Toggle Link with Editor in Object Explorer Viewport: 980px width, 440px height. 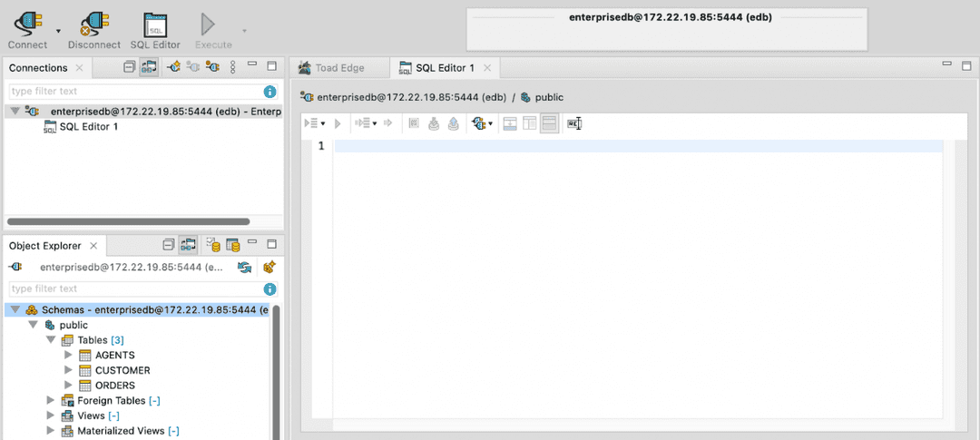point(188,245)
